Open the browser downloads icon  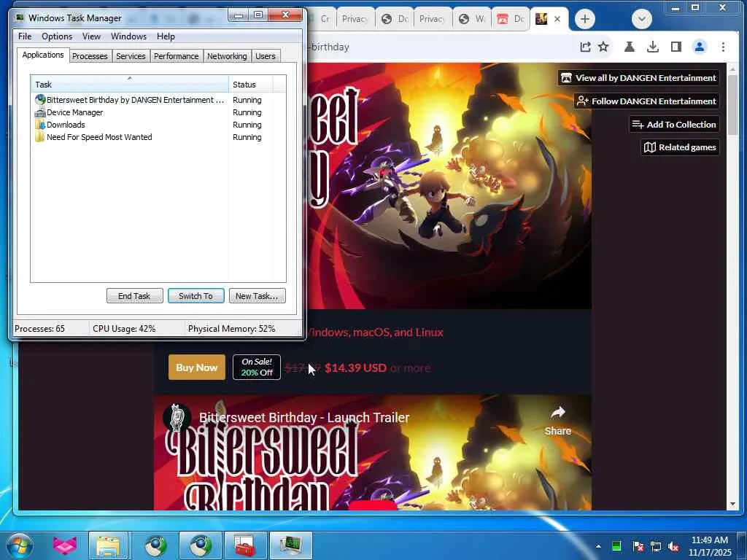click(653, 47)
